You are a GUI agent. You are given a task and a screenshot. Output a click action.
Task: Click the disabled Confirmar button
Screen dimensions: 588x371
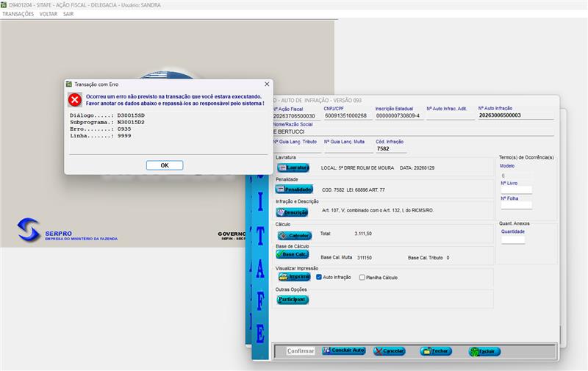point(300,351)
